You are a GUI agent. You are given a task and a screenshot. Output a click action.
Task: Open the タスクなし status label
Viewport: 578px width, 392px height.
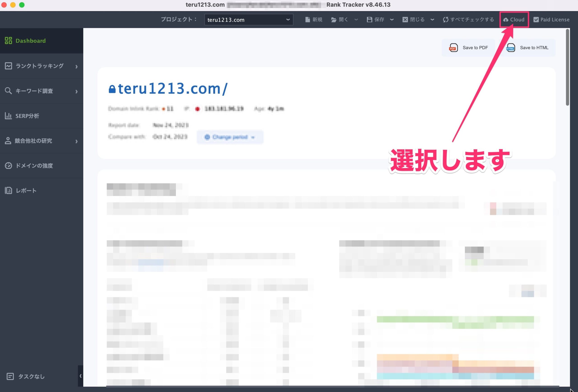point(31,377)
